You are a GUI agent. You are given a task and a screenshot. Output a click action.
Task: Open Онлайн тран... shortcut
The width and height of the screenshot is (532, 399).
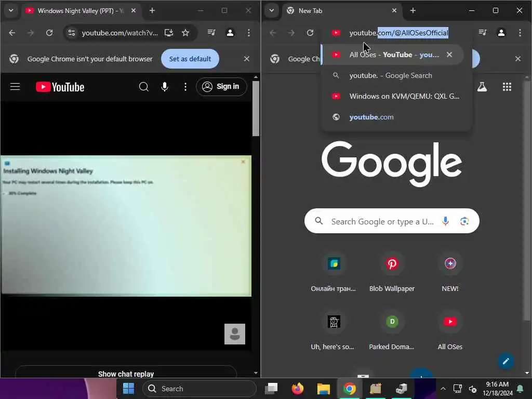click(334, 272)
